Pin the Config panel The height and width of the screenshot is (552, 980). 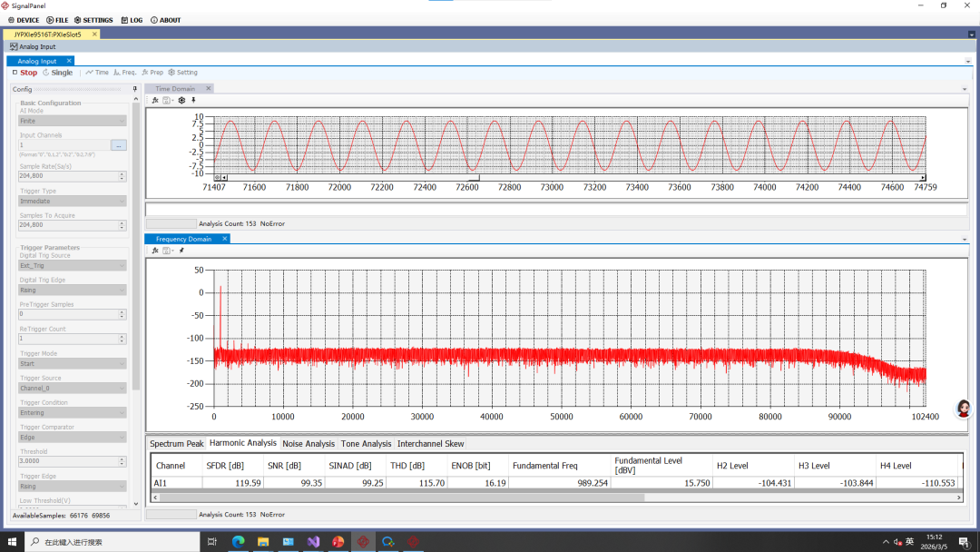[x=135, y=89]
